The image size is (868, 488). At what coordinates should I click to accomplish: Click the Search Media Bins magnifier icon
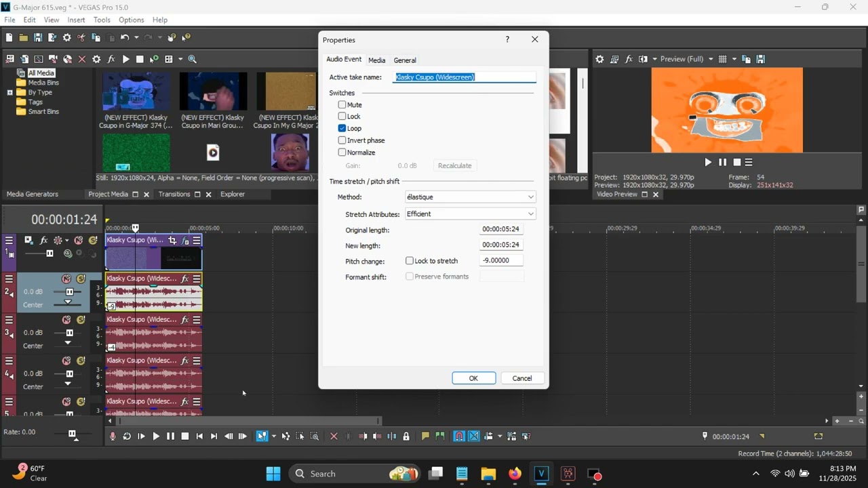[192, 59]
